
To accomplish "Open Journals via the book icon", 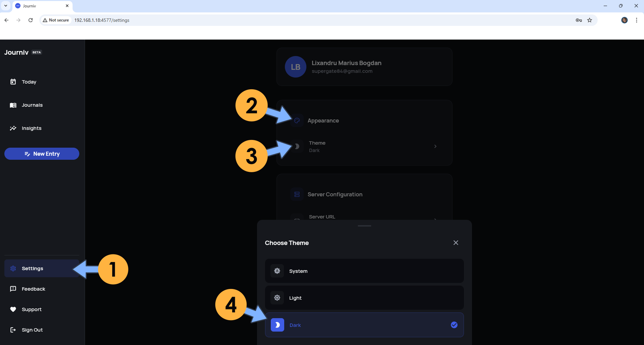I will click(x=13, y=105).
